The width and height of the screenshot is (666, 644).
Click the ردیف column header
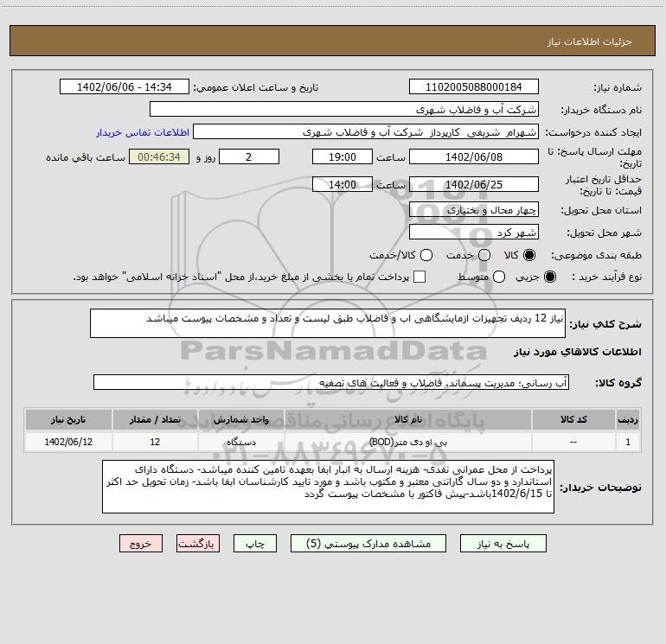click(x=628, y=419)
